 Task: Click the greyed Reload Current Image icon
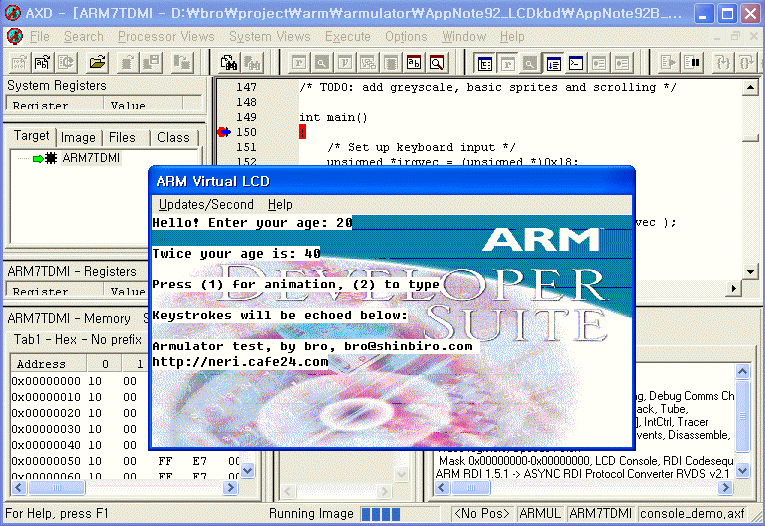(66, 62)
